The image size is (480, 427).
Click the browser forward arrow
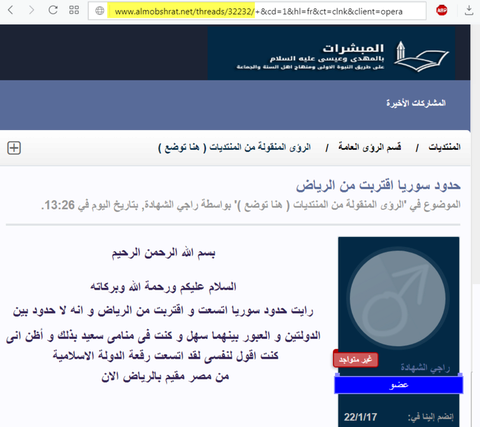(32, 10)
